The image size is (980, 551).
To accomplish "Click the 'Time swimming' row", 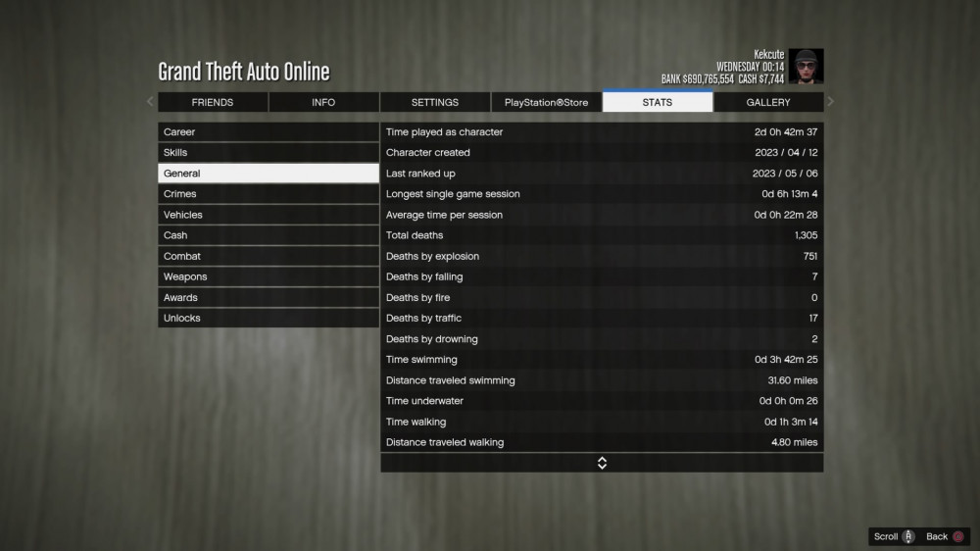I will (602, 360).
